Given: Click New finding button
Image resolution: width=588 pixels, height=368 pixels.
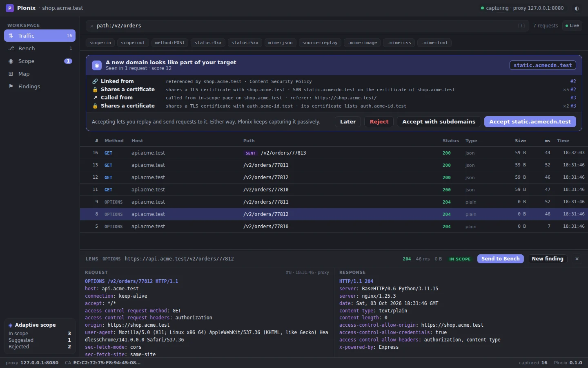Looking at the screenshot, I should pos(548,259).
